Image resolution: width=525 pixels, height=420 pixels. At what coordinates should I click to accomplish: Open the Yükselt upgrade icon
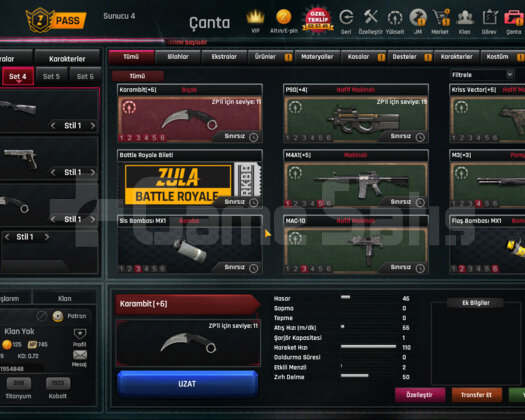pos(395,17)
